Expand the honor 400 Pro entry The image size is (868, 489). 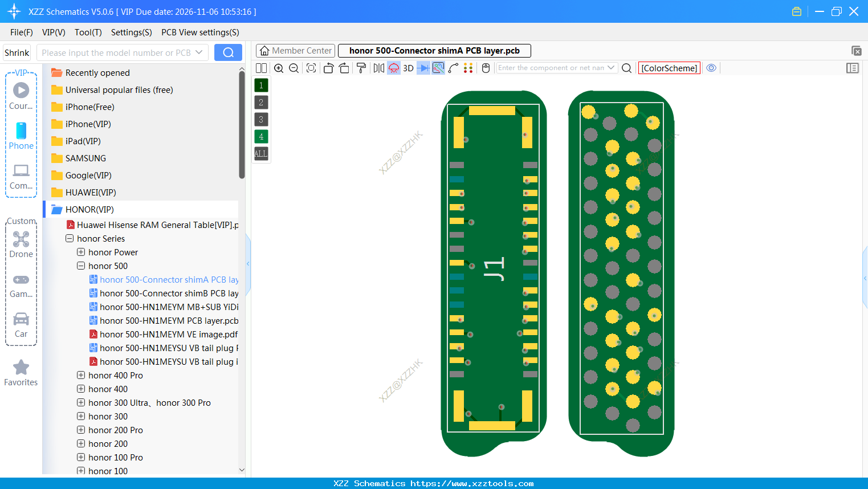pos(80,375)
